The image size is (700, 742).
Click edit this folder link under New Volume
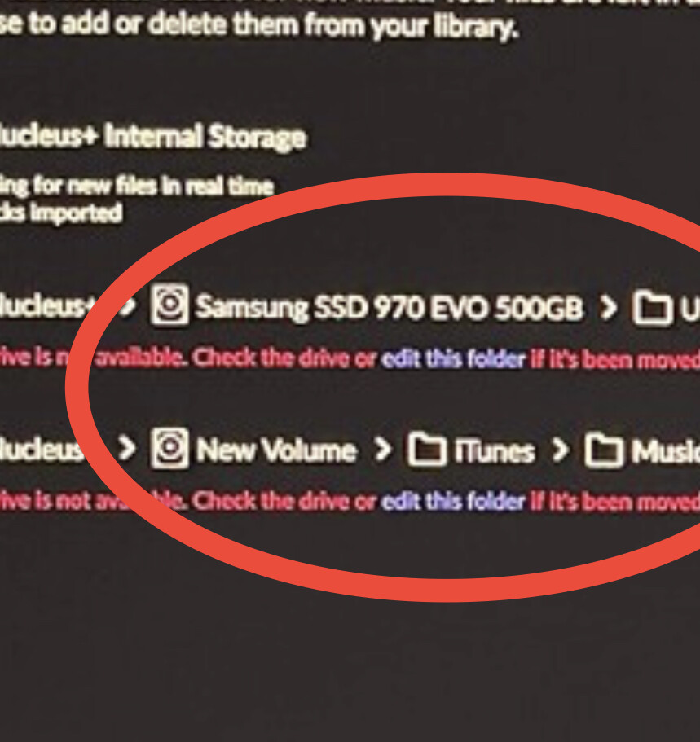tap(453, 502)
